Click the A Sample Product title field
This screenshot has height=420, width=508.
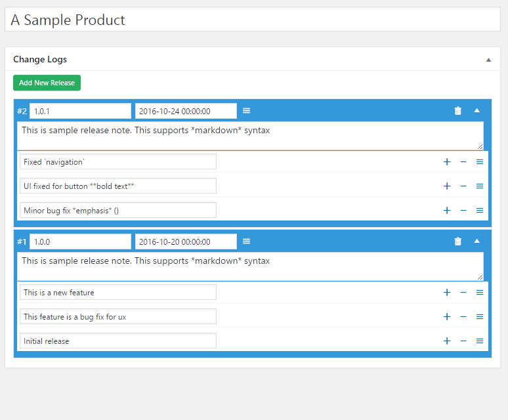click(253, 20)
